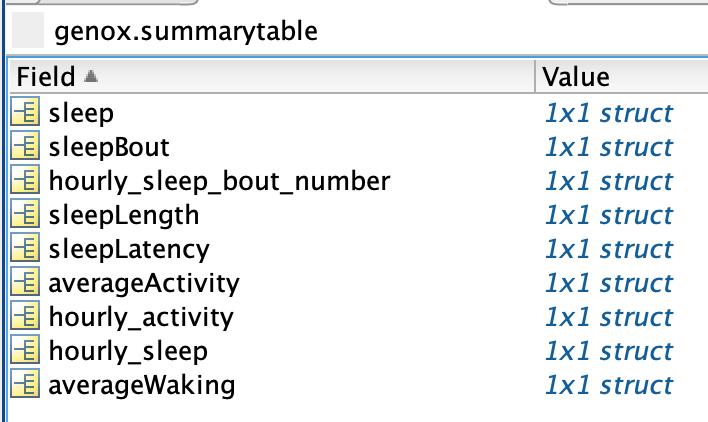
Task: Click the Value column header
Action: pyautogui.click(x=621, y=76)
